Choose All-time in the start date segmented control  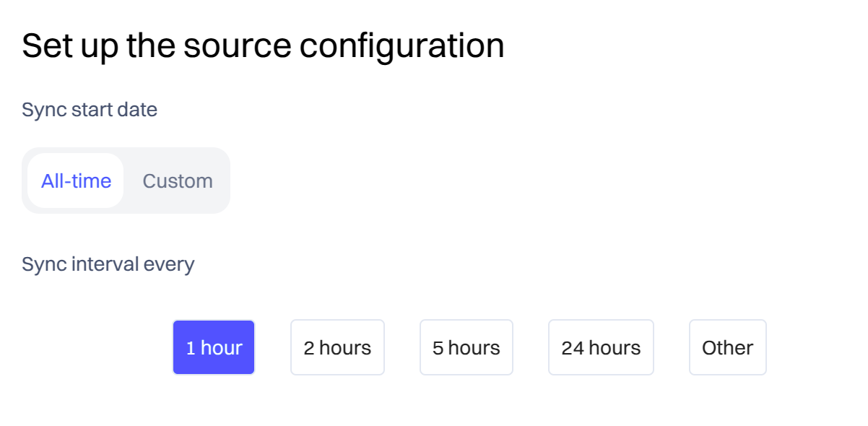point(76,181)
